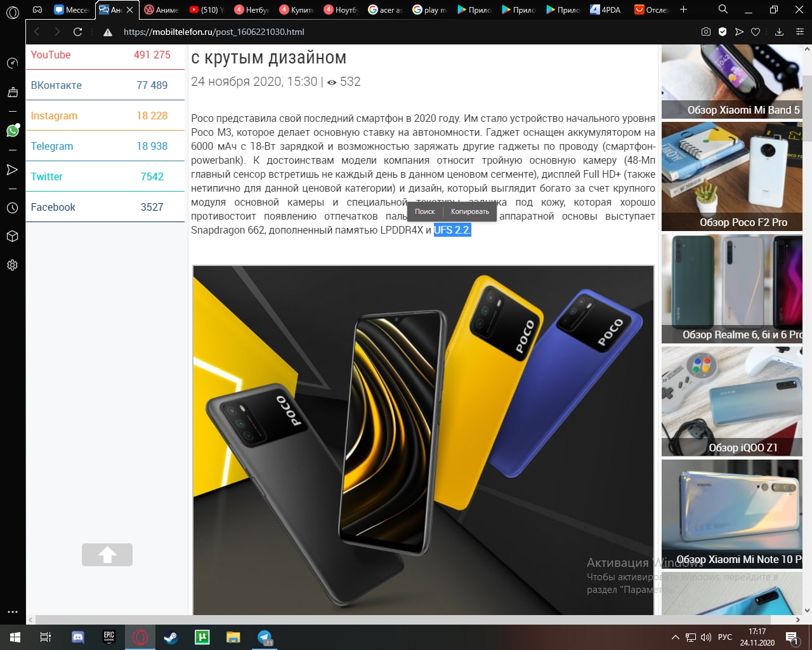Open Обзор Xiaomi Mi Note 10 thumbnail
Image resolution: width=812 pixels, height=650 pixels.
[732, 514]
